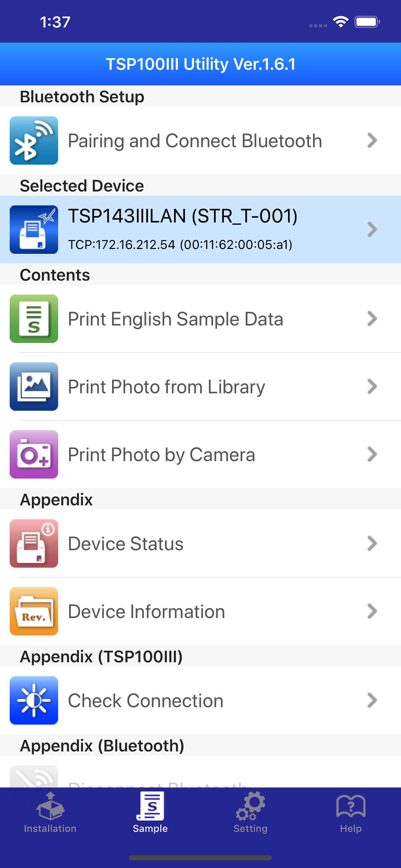Tap the orange Rev. folder icon
401x868 pixels.
tap(34, 611)
